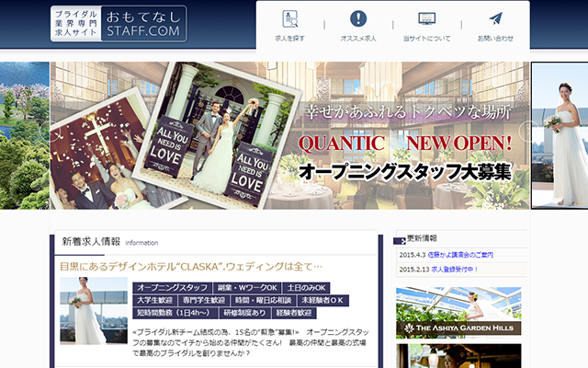The image size is (588, 368).
Task: Select お問い合わせ menu item
Action: click(x=495, y=39)
